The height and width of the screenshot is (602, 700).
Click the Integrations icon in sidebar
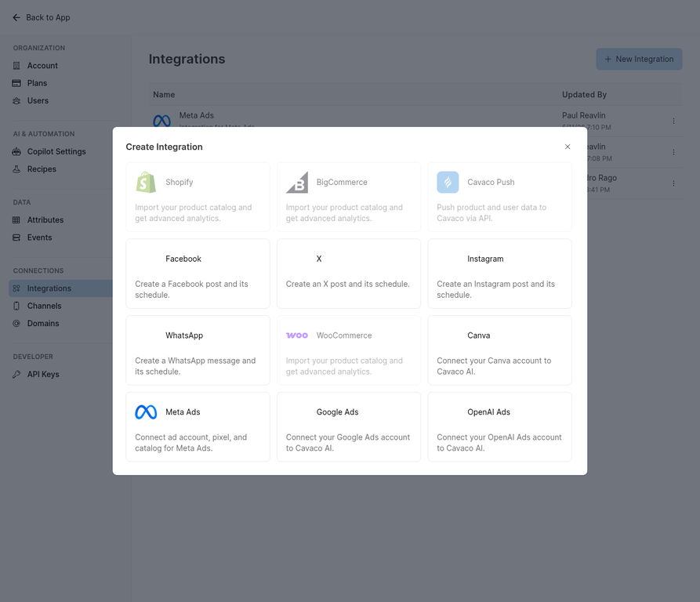tap(16, 288)
